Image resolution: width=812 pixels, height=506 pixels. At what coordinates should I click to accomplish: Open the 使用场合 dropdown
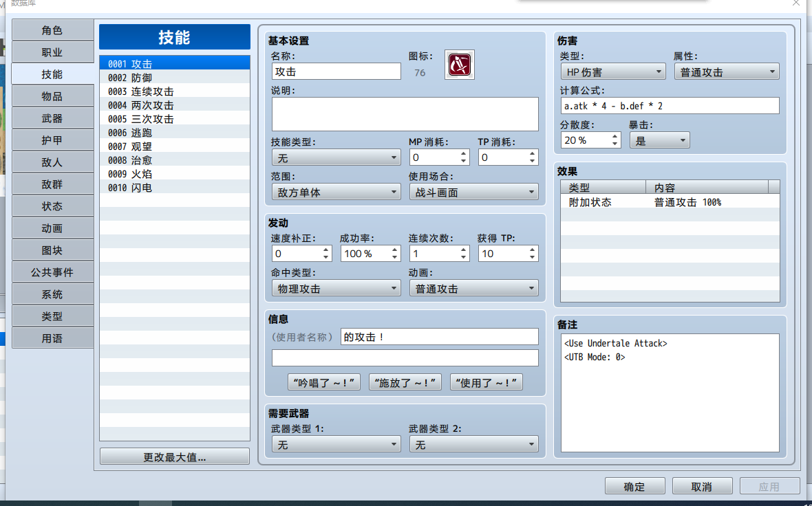473,192
